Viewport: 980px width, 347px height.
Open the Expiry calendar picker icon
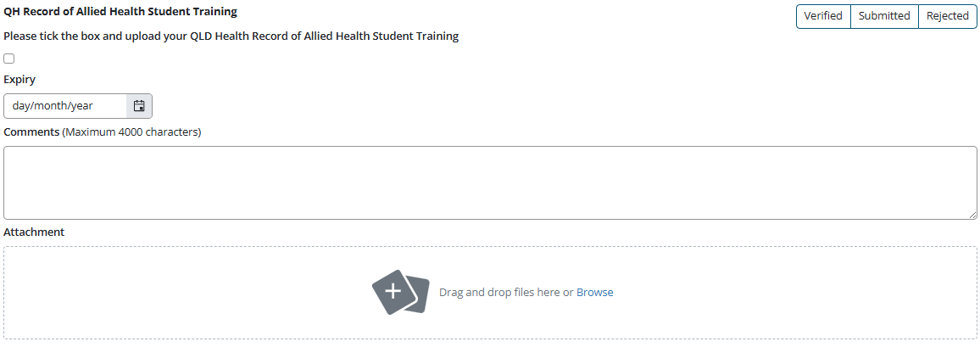(139, 106)
